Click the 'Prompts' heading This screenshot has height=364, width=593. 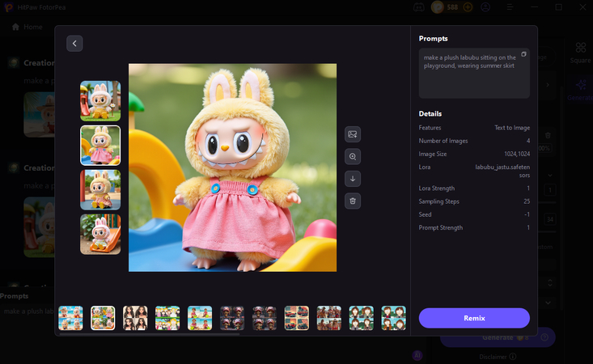click(x=433, y=39)
